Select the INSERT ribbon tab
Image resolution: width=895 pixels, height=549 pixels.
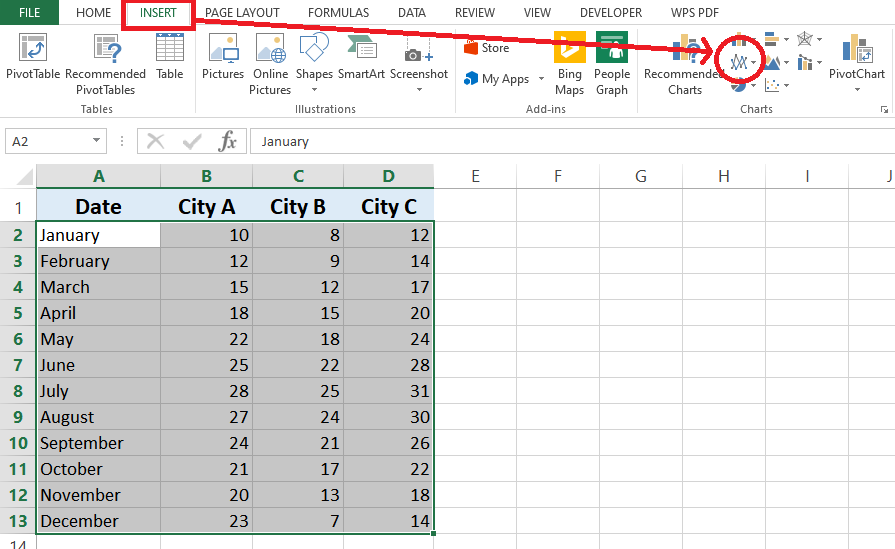[158, 13]
